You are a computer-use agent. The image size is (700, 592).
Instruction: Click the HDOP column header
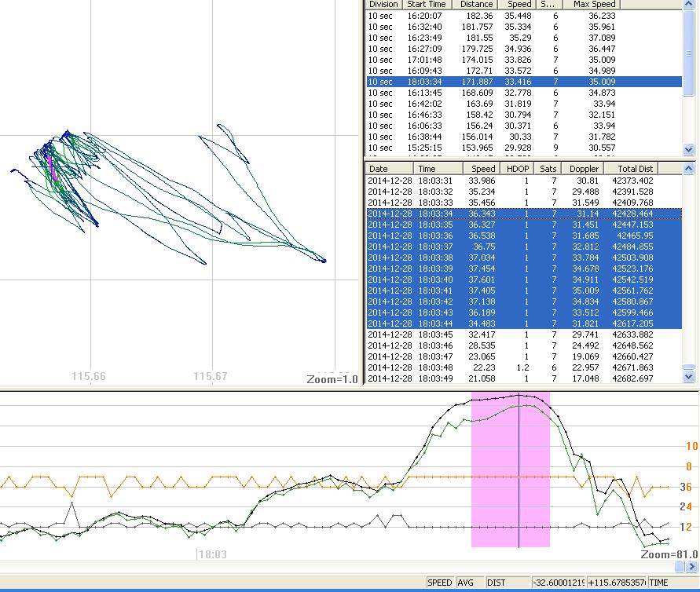tap(517, 169)
